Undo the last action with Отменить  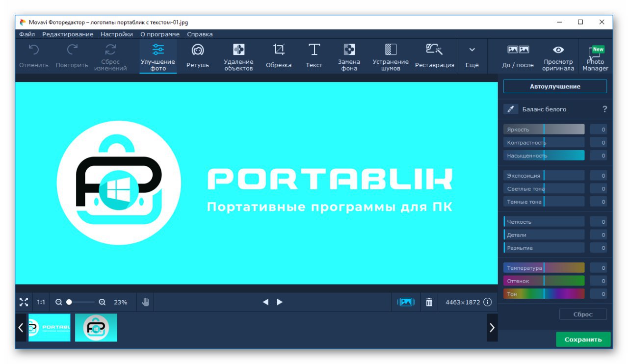click(34, 56)
